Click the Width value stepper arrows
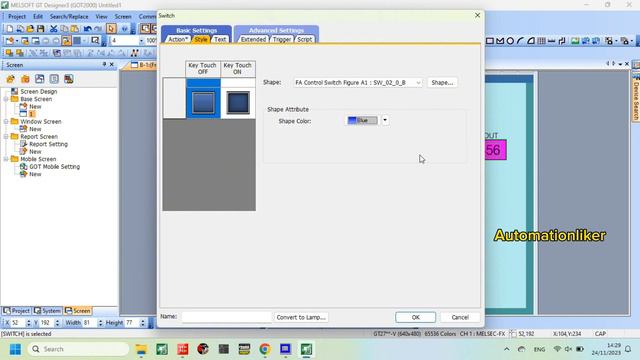Viewport: 640px width, 360px height. point(100,322)
